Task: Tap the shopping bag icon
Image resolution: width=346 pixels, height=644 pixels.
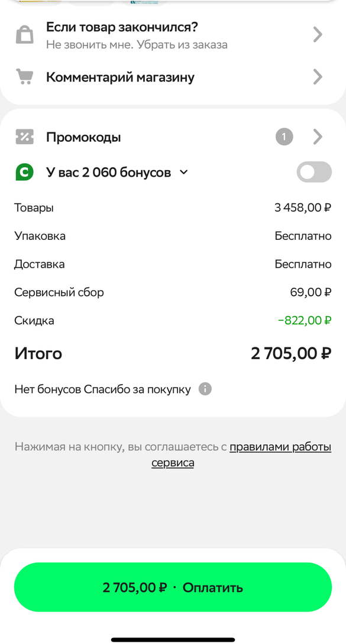Action: pos(24,34)
